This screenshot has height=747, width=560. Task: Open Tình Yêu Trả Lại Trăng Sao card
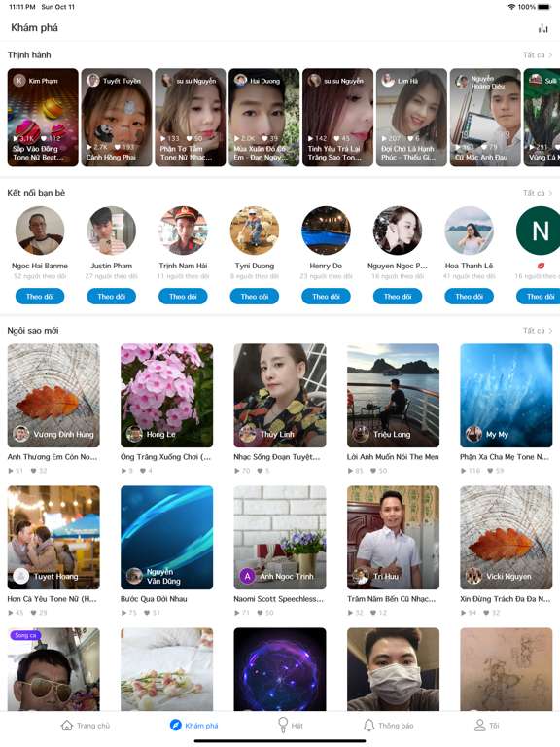pos(338,117)
